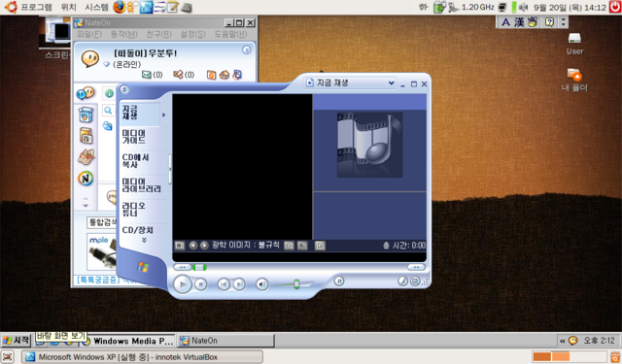Click the Ubuntu power button icon
Image resolution: width=622 pixels, height=364 pixels.
coord(615,7)
